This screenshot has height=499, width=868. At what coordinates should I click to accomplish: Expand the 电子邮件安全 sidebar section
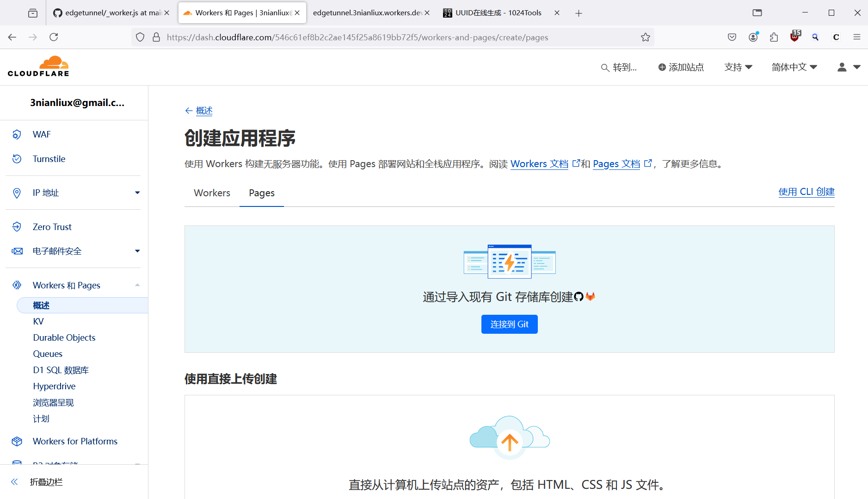[137, 251]
